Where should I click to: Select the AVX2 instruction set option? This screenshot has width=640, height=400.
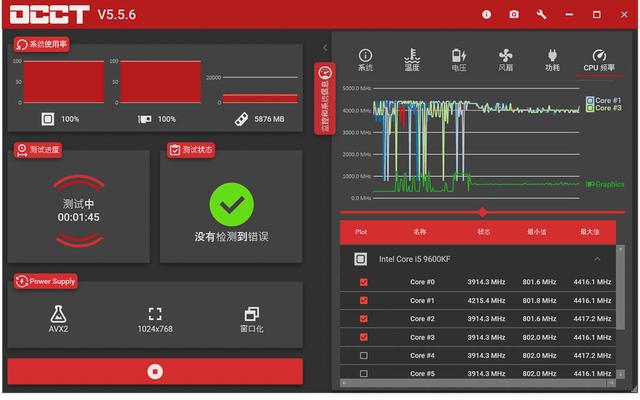58,319
